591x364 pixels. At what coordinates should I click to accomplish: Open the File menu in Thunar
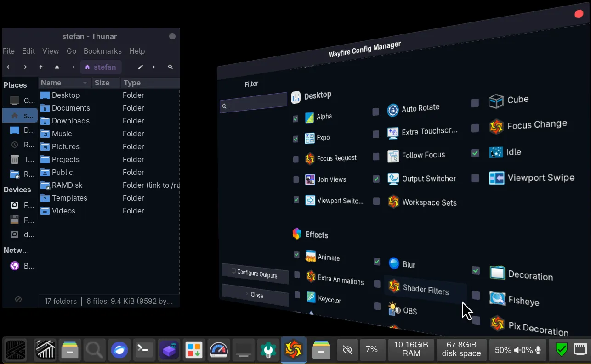click(9, 51)
